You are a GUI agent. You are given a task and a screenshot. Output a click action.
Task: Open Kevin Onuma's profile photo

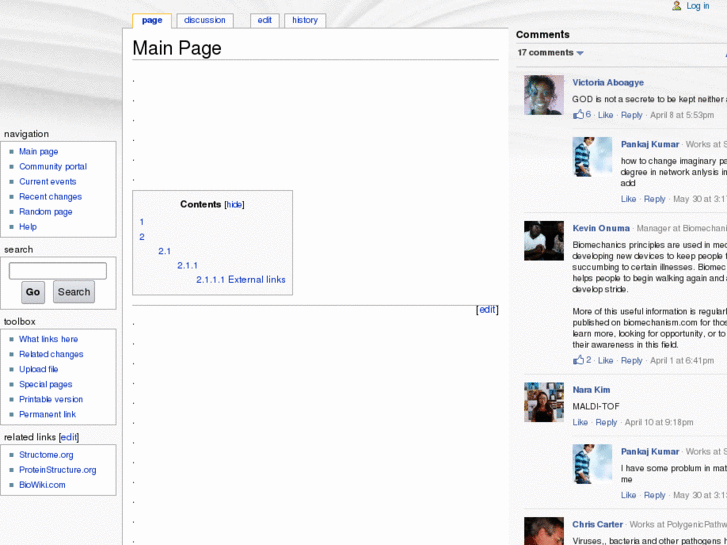[544, 241]
